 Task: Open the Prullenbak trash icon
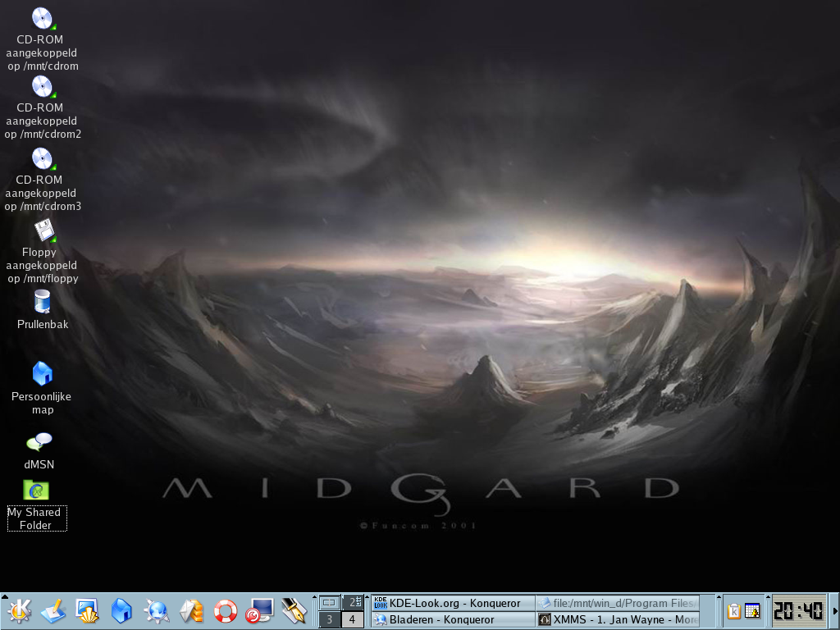(42, 302)
